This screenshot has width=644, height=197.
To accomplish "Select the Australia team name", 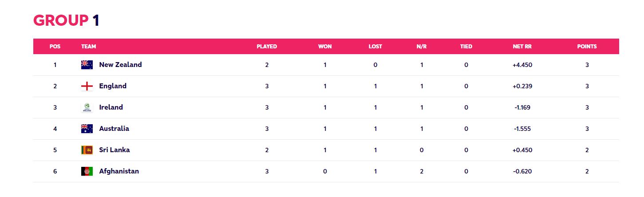I will click(114, 129).
